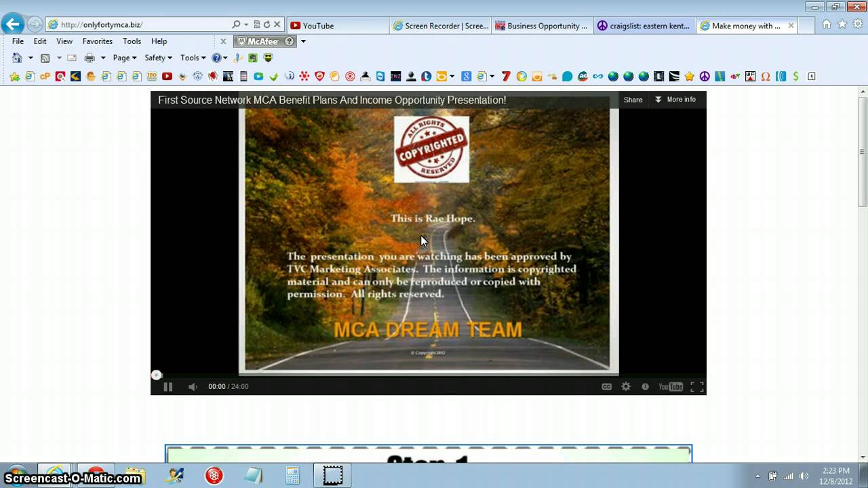
Task: Refresh the page with reload icon
Action: click(267, 25)
